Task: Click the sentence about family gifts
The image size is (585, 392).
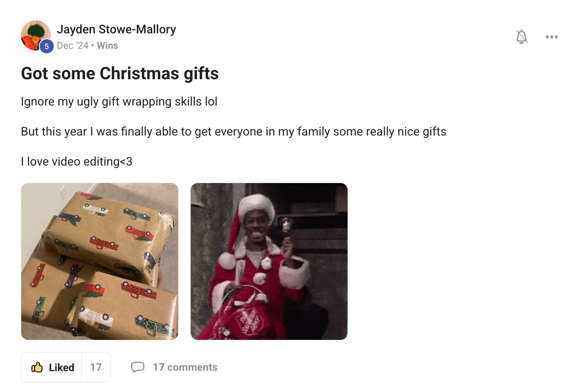Action: (234, 132)
